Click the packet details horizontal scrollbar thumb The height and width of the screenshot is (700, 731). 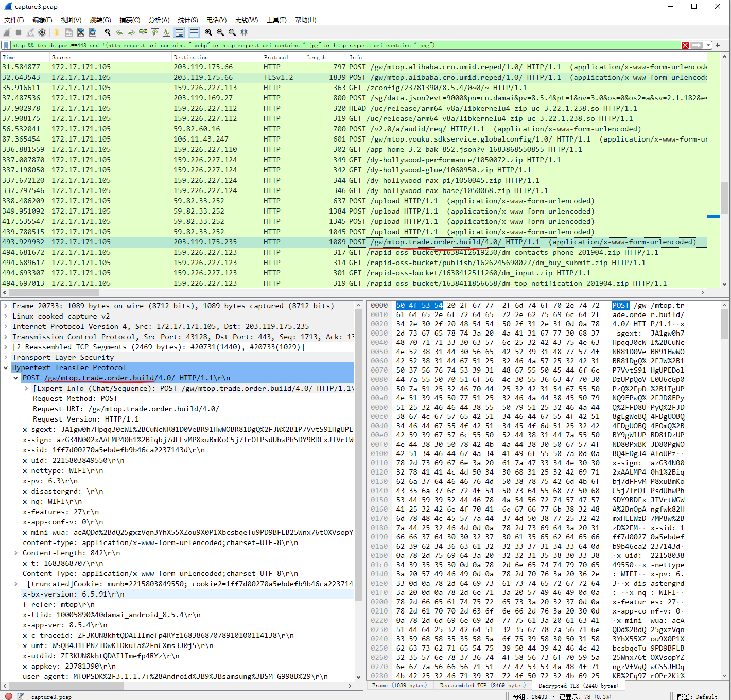click(66, 686)
